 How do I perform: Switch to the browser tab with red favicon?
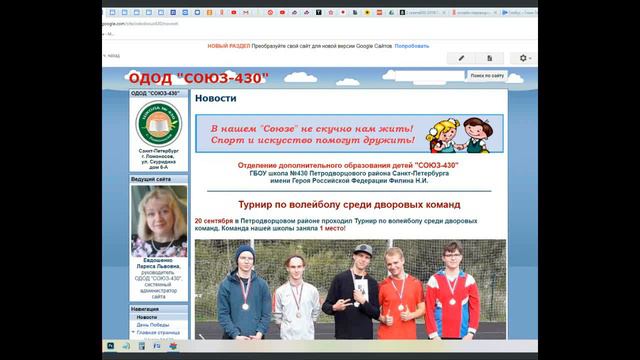[x=475, y=13]
